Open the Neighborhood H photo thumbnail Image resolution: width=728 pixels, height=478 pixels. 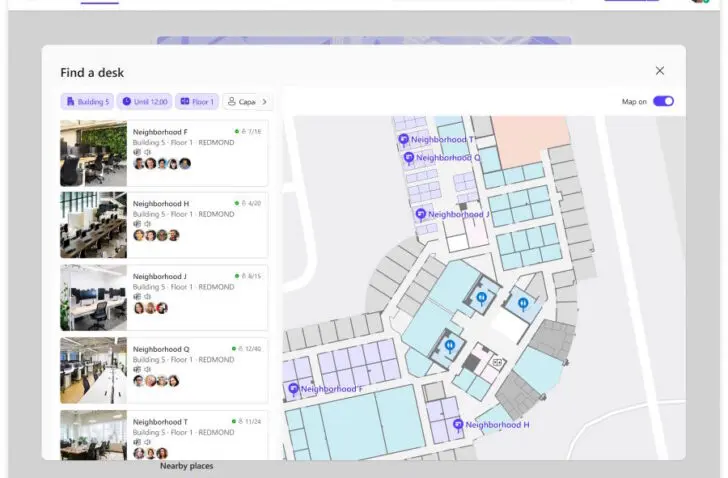pos(93,225)
